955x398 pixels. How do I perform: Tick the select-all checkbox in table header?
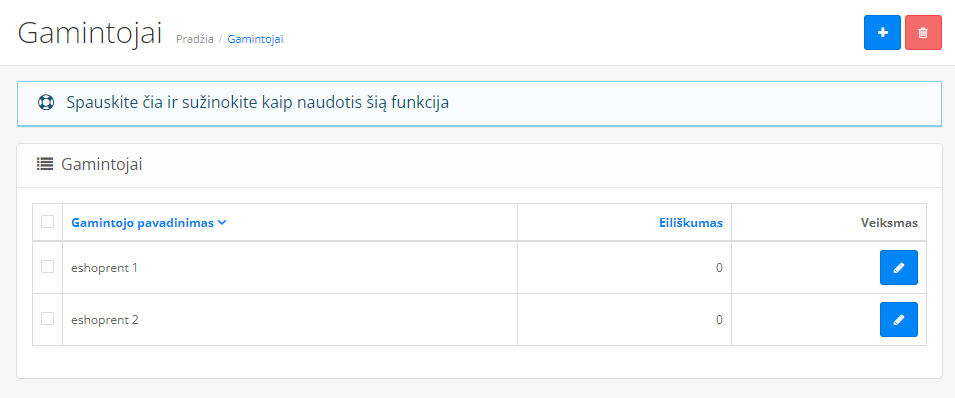[48, 222]
